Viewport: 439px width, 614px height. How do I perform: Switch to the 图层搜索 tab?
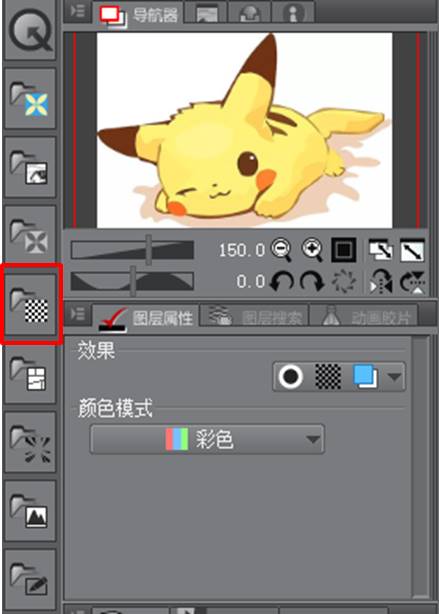click(x=255, y=317)
